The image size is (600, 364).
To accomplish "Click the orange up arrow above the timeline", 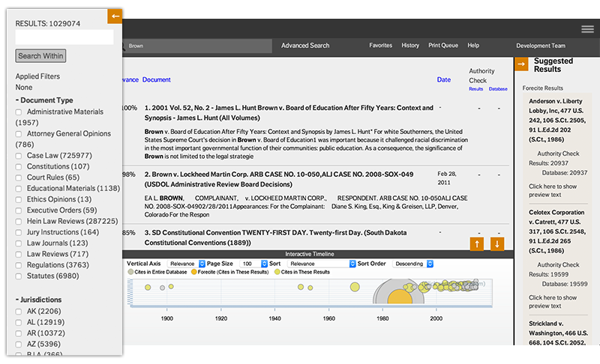I will point(476,244).
